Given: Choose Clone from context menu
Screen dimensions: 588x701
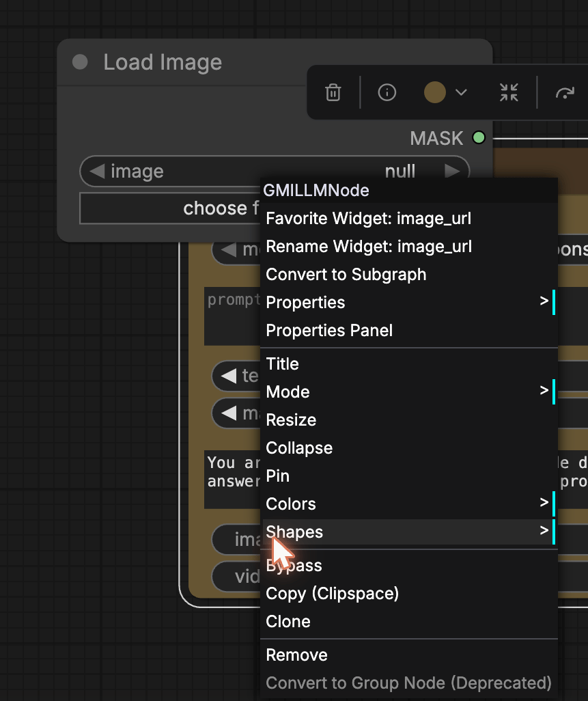Looking at the screenshot, I should coord(409,622).
